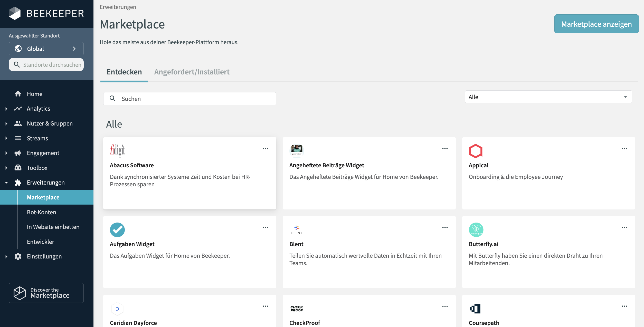Click the Marketplace anzeigen button

(596, 24)
